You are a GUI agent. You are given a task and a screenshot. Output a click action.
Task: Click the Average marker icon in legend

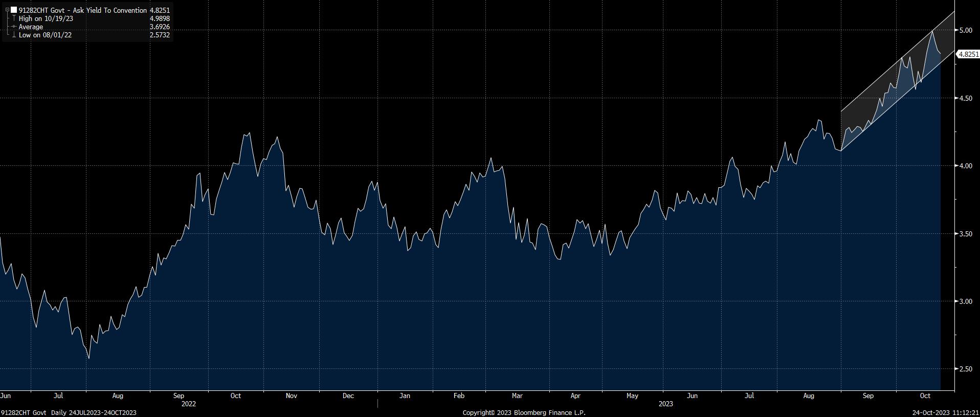click(x=14, y=27)
